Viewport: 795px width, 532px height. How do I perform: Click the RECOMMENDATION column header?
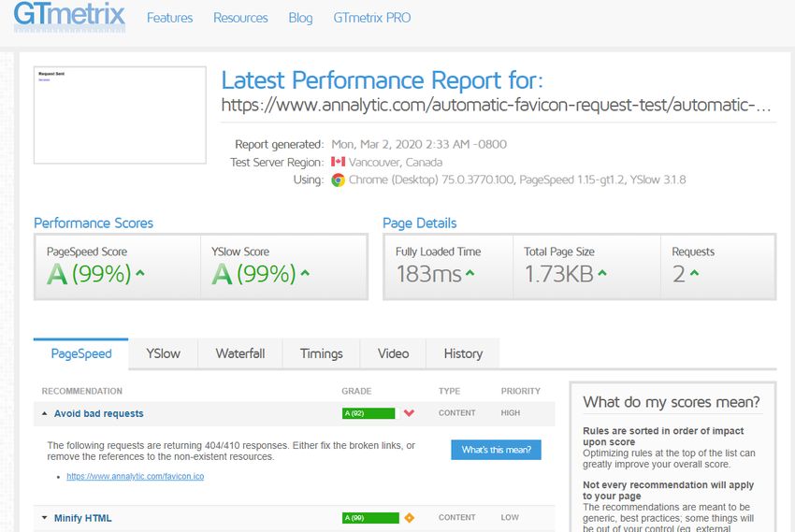tap(82, 391)
